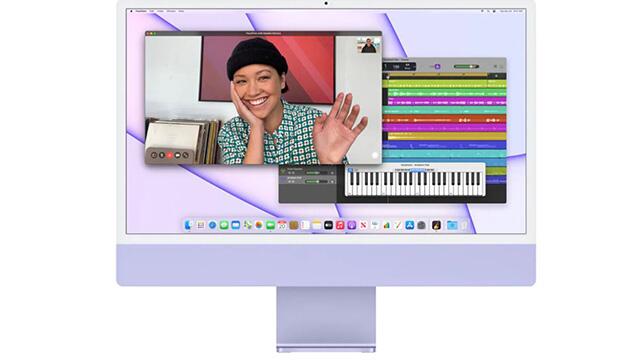Open Finder from the Dock
Viewport: 640px width, 360px height.
188,225
